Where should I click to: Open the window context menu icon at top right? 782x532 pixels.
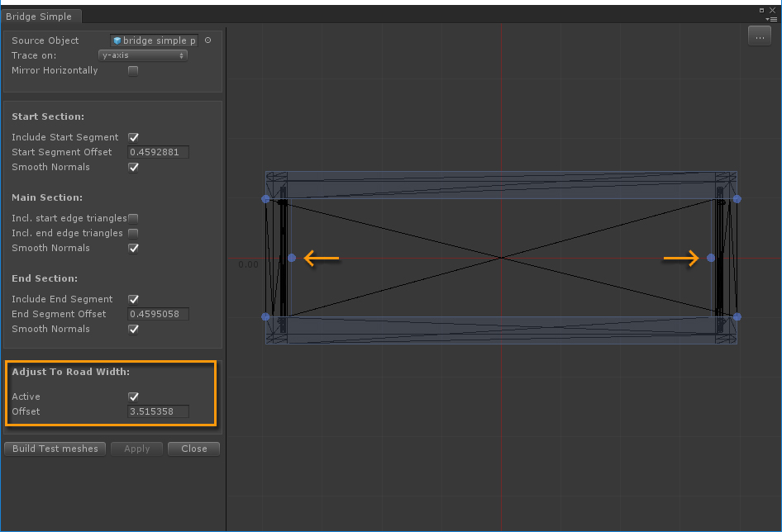coord(773,20)
